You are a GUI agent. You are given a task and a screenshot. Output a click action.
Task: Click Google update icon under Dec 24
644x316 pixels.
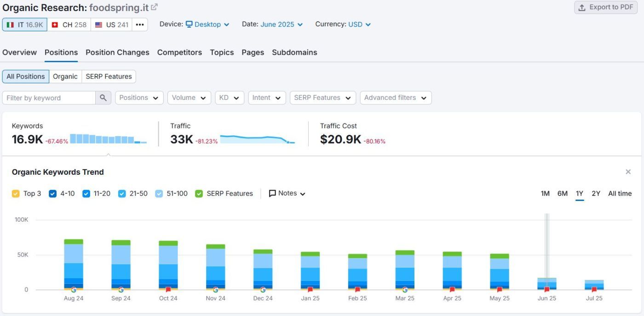coord(263,289)
